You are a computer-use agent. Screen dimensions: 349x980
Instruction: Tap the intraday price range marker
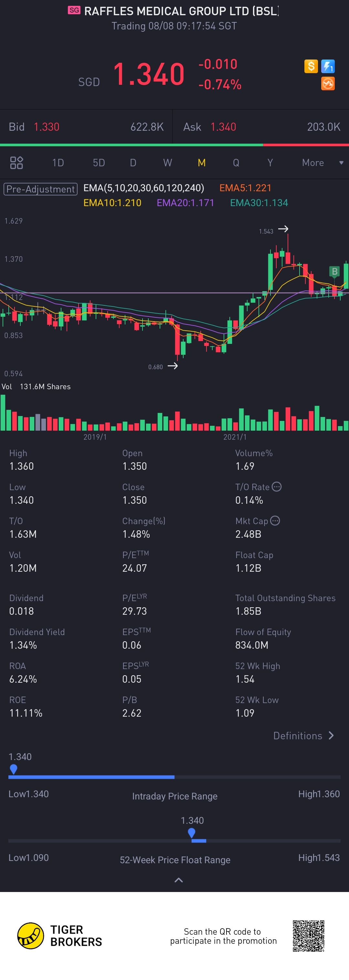click(13, 769)
